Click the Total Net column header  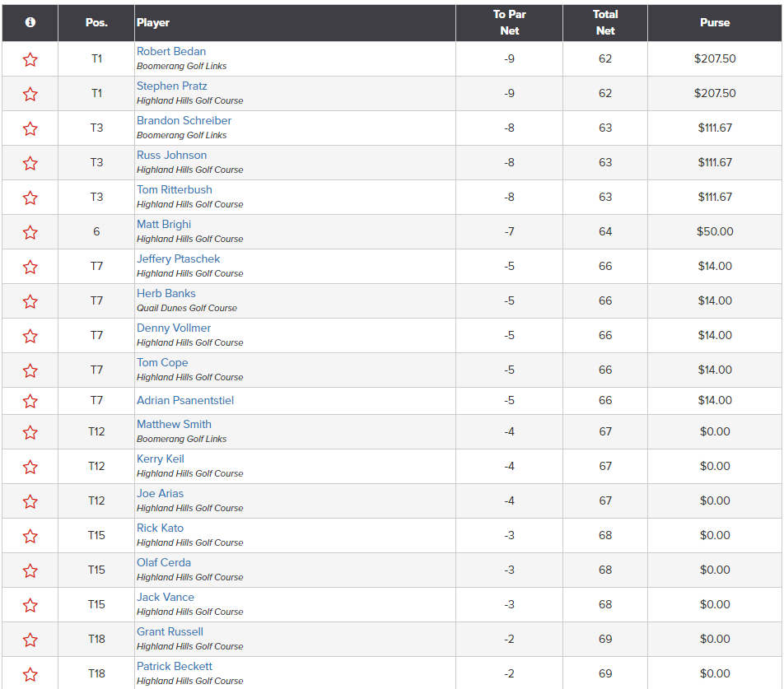tap(605, 23)
